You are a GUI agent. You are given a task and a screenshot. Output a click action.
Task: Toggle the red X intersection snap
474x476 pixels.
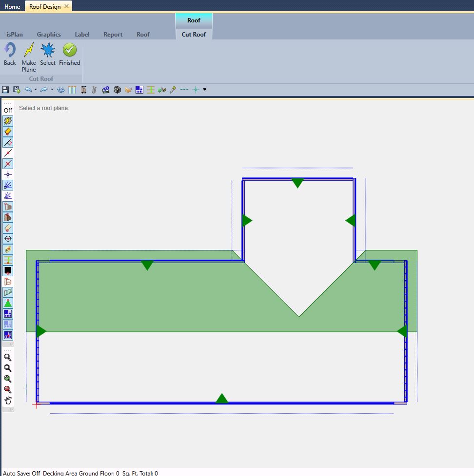[x=8, y=164]
